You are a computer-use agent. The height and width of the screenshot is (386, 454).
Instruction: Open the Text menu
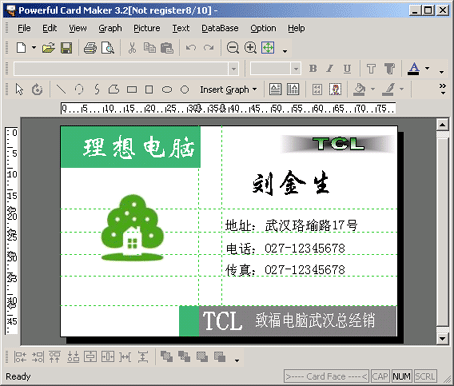coord(181,28)
